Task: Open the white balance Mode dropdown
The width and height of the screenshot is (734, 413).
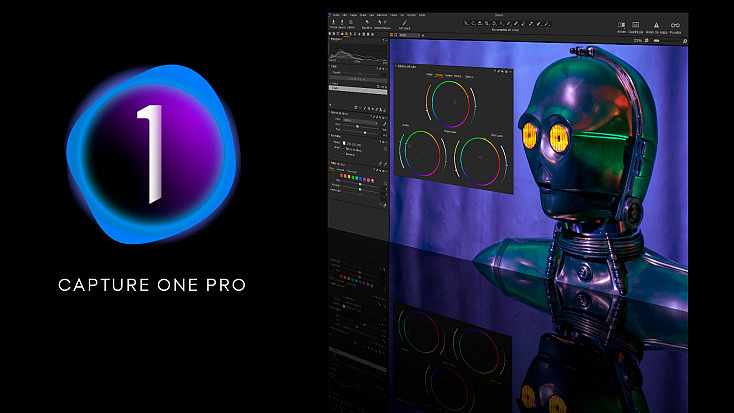Action: pos(360,120)
